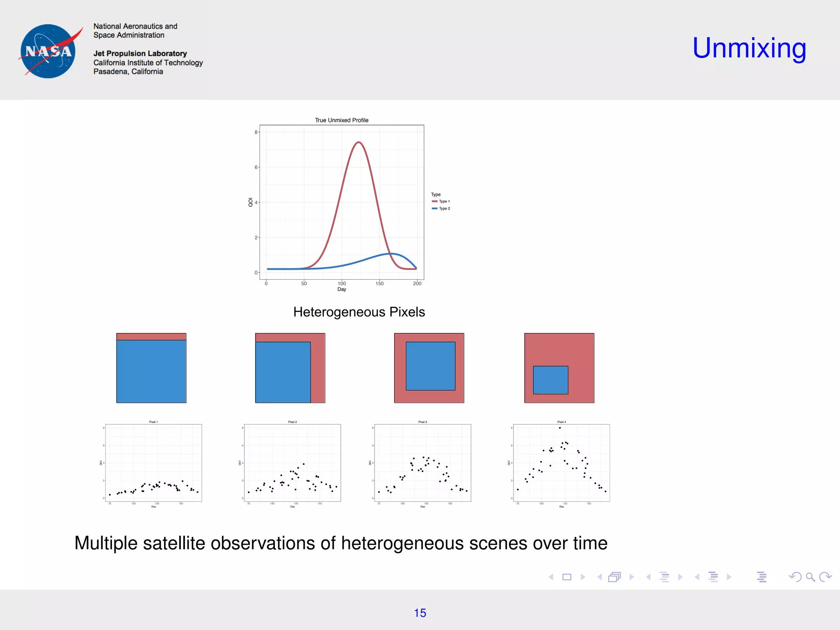Image resolution: width=840 pixels, height=630 pixels.
Task: Select the Pixel 1 scatter plot
Action: tap(153, 463)
